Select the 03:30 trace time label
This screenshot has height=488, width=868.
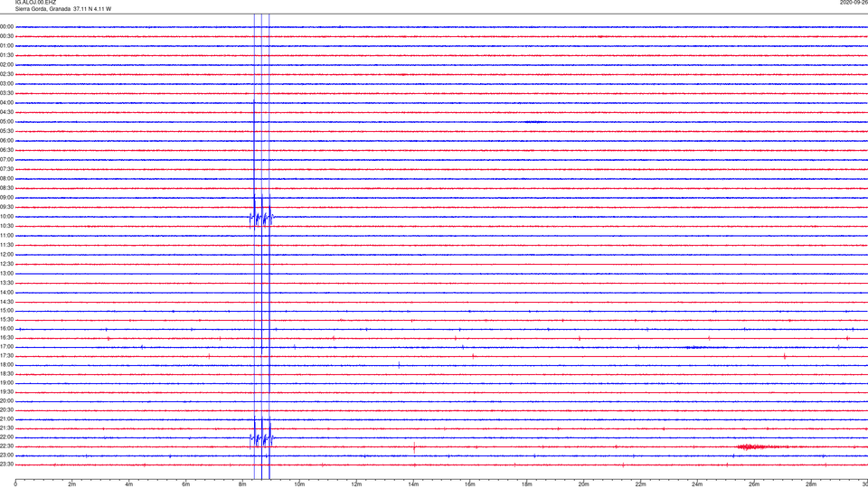pyautogui.click(x=7, y=93)
